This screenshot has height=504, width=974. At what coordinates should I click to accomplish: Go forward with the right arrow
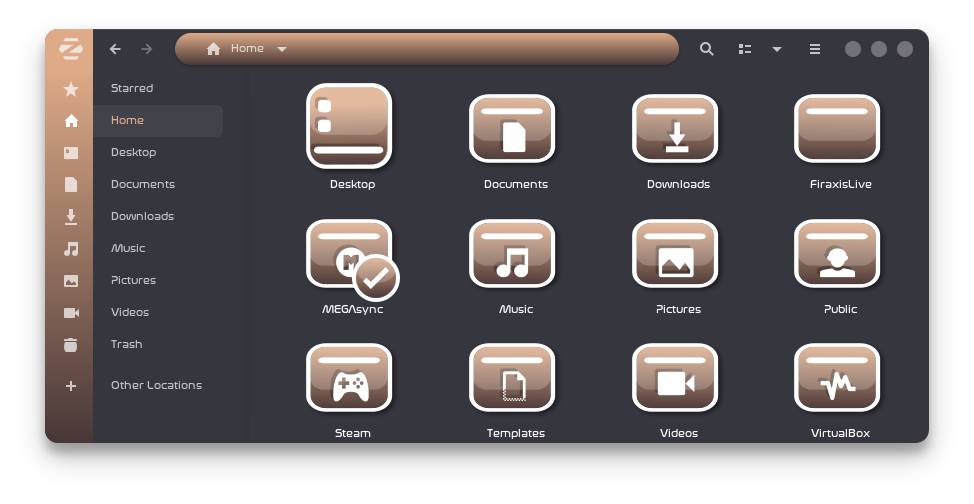(x=147, y=48)
